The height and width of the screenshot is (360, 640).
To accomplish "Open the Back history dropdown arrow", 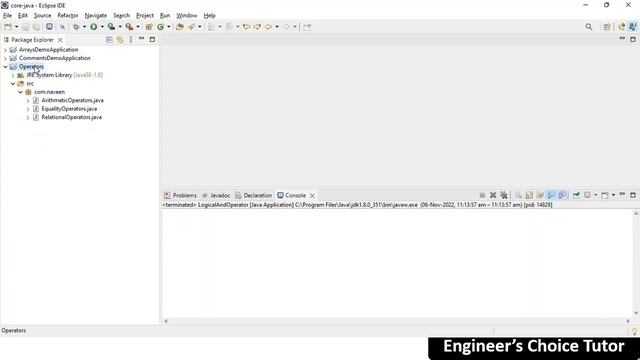I will (277, 27).
